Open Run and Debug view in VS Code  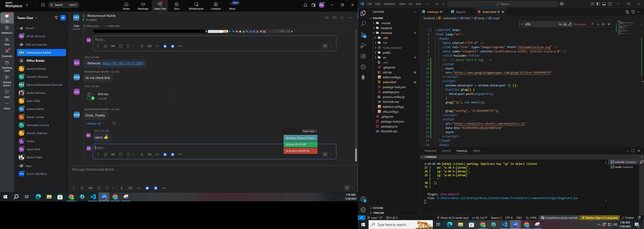coord(363,45)
